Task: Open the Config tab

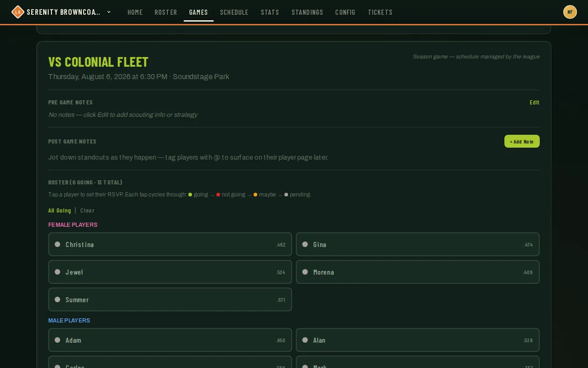Action: coord(345,12)
